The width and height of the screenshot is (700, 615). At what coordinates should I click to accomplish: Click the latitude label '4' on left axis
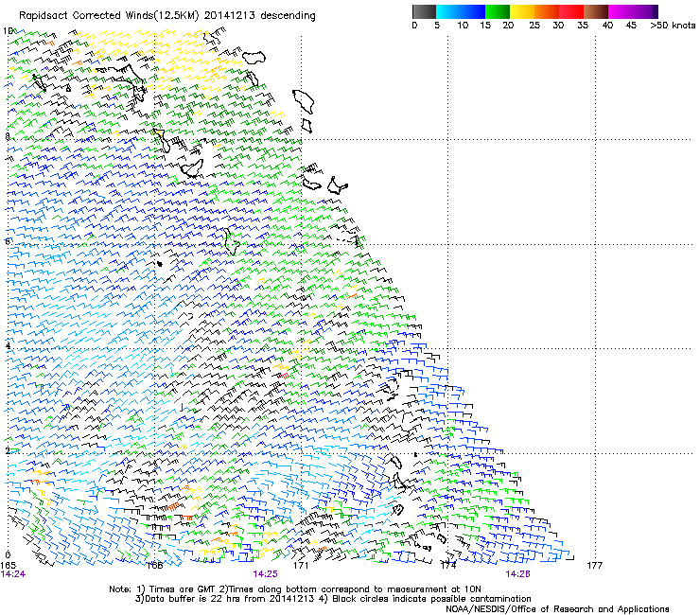(x=8, y=345)
